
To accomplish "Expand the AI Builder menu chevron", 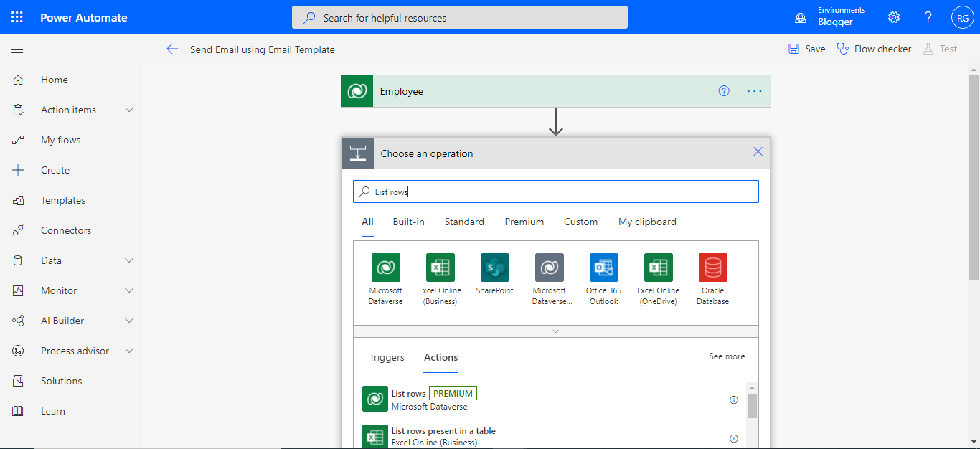I will pyautogui.click(x=129, y=321).
